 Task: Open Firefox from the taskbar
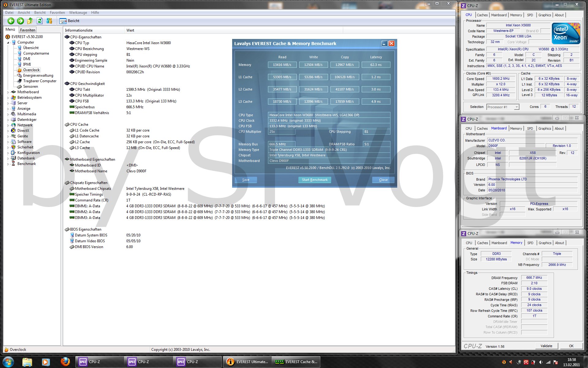65,362
